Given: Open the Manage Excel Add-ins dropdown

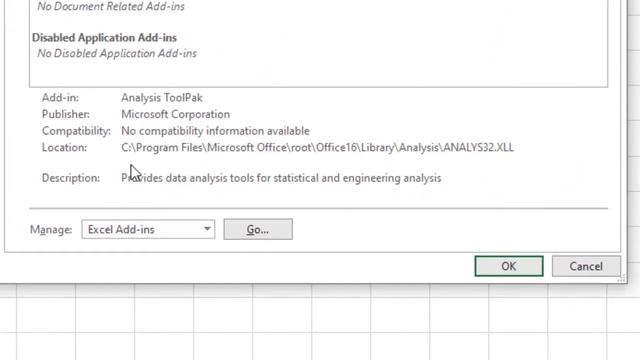Looking at the screenshot, I should (148, 229).
